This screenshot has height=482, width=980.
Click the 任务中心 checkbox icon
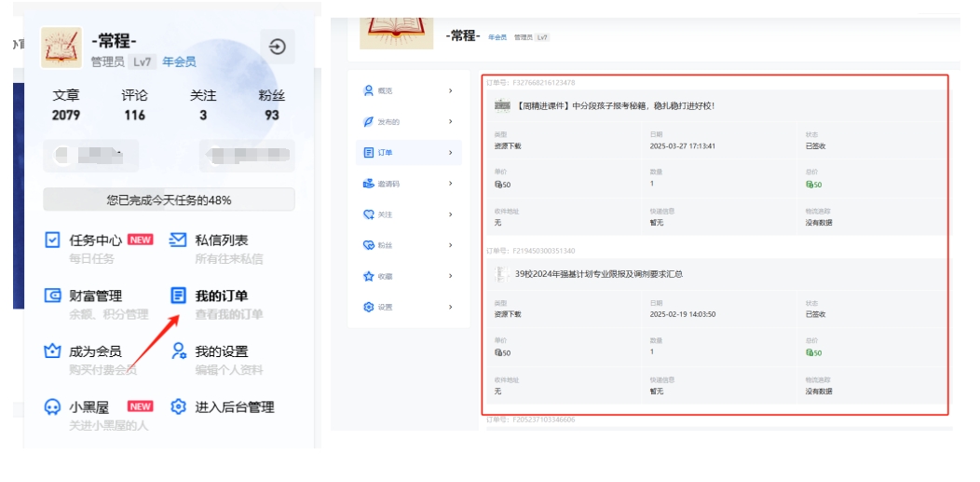(x=52, y=240)
